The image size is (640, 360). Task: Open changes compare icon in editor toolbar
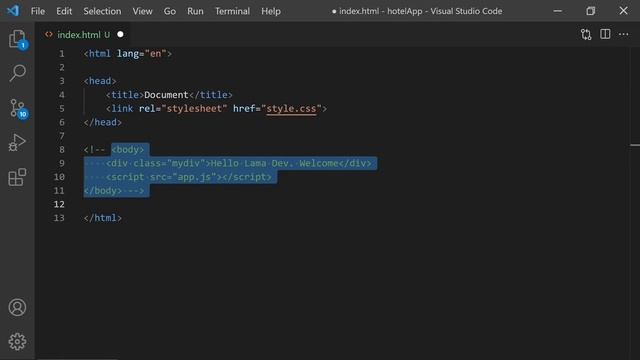coord(586,34)
